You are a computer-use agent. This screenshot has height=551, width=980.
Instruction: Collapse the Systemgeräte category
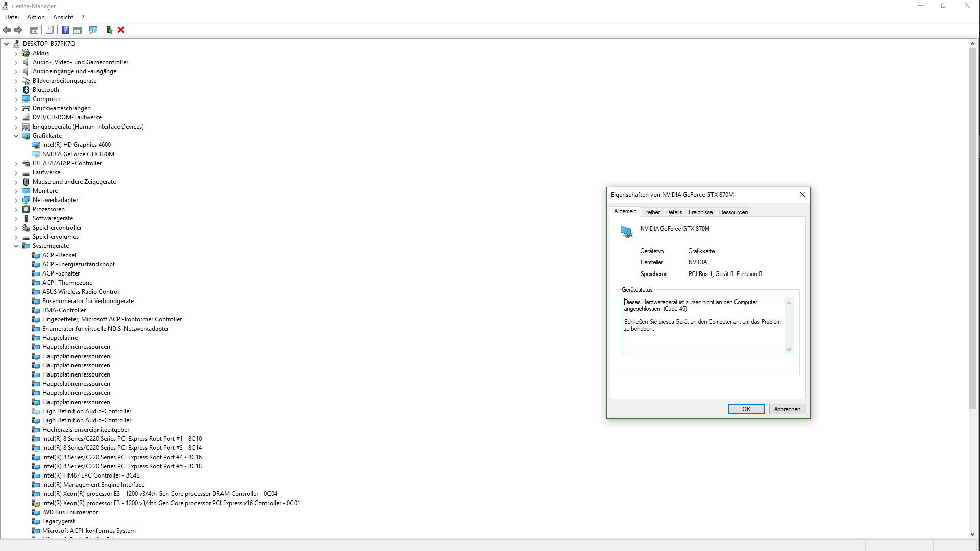click(16, 246)
